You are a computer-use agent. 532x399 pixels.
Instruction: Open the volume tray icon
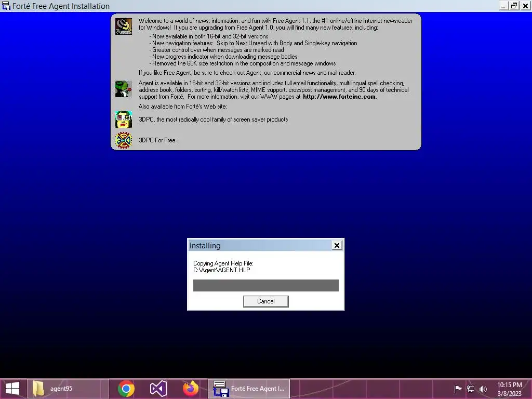point(483,389)
